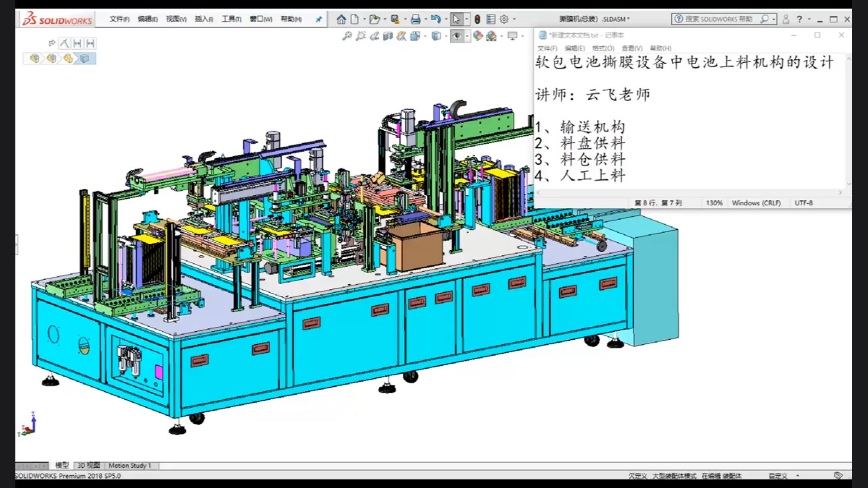
Task: Open the question mark Help button
Action: tap(799, 19)
